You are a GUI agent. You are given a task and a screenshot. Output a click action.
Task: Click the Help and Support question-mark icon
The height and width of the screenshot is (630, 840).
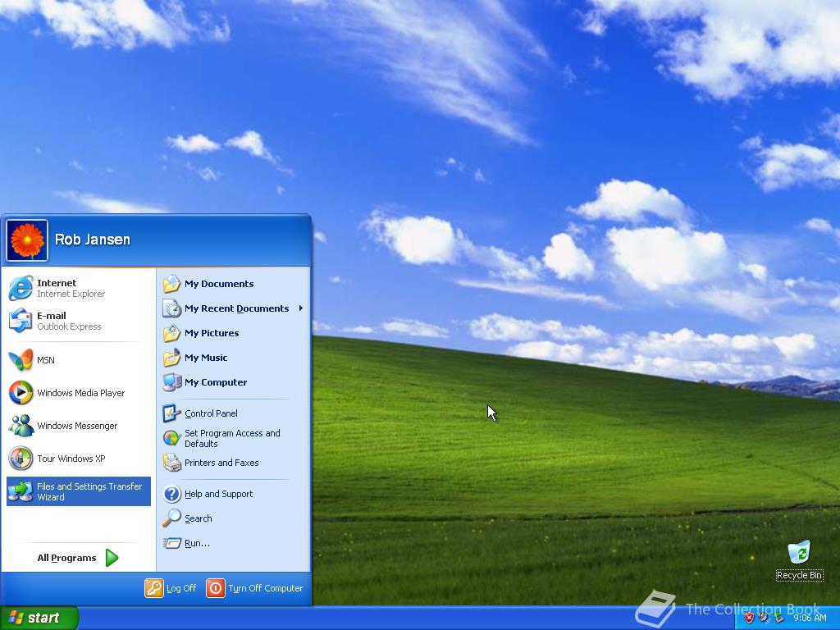point(172,494)
